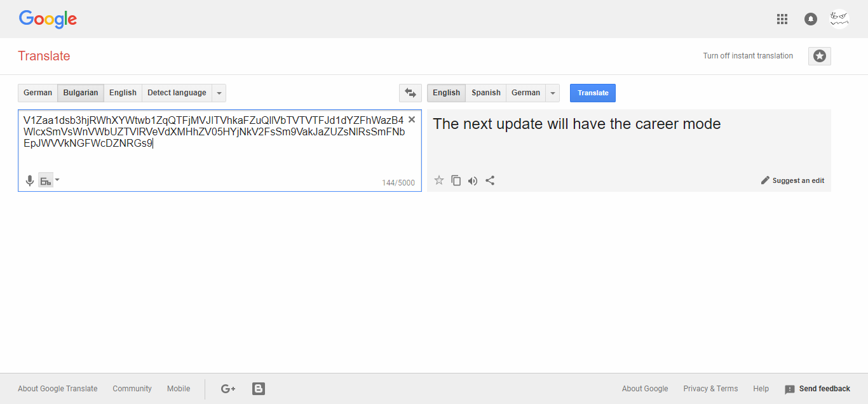868x404 pixels.
Task: Click the Suggest an edit pencil
Action: click(765, 180)
